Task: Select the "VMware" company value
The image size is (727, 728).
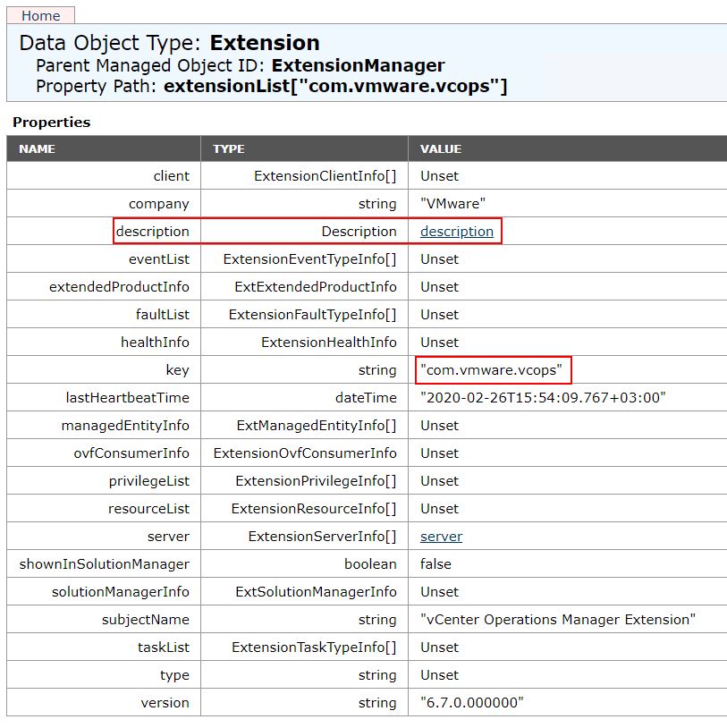Action: [452, 203]
